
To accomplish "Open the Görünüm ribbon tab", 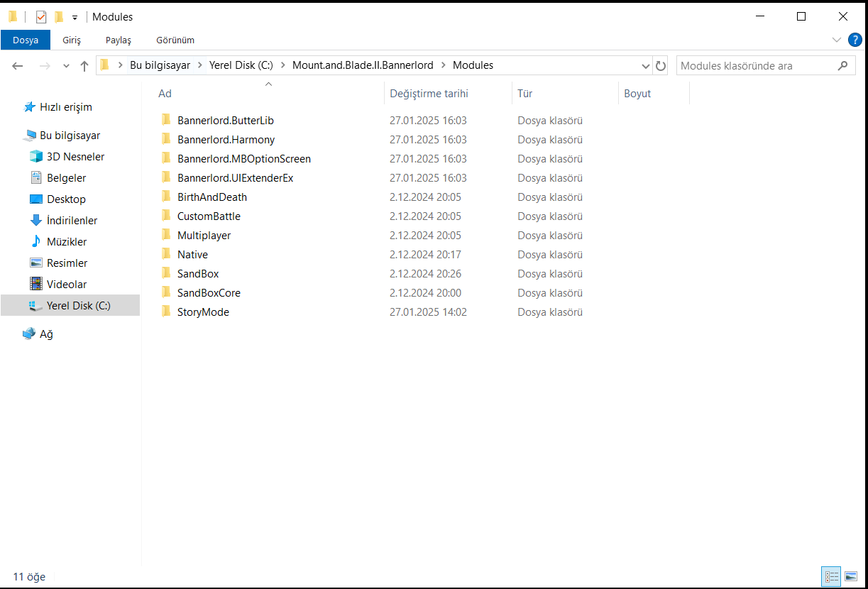I will [175, 40].
